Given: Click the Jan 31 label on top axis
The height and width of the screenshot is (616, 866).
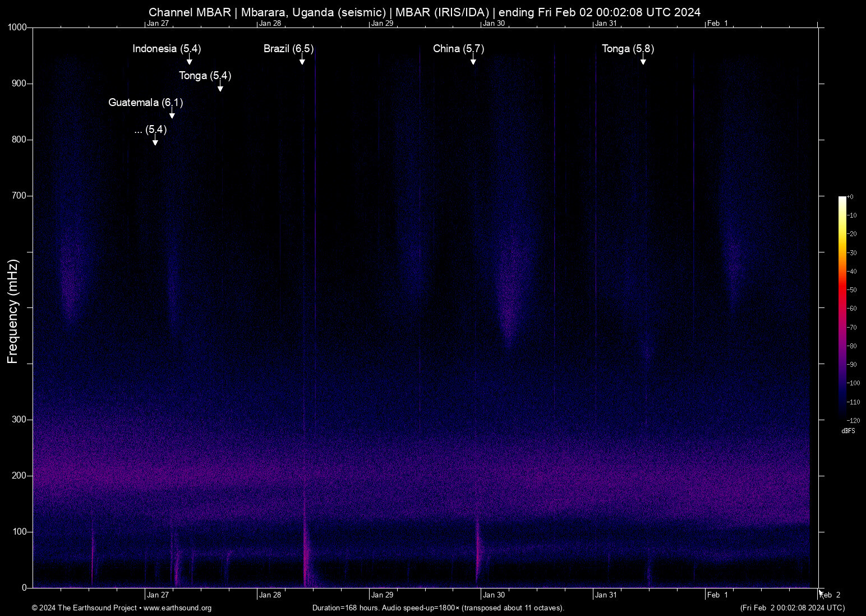Looking at the screenshot, I should pyautogui.click(x=606, y=23).
